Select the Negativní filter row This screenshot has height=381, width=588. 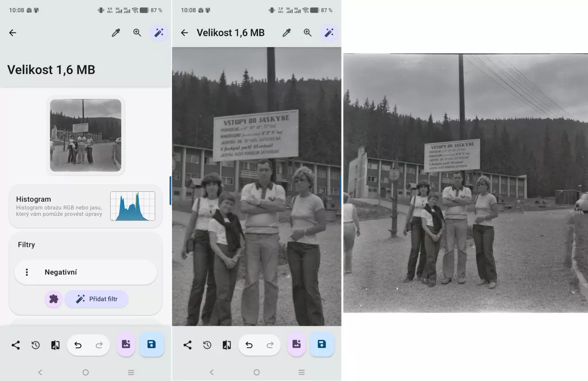click(85, 272)
